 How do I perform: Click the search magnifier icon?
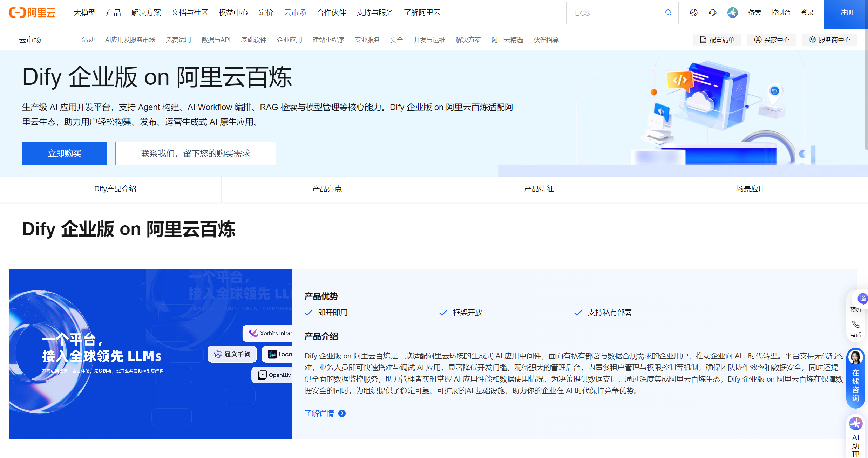coord(668,13)
